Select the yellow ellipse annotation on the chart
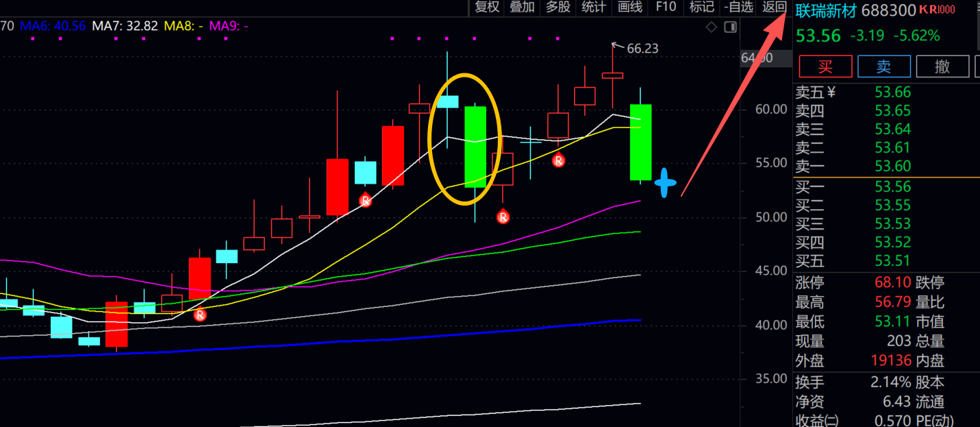Screen dimensions: 980x427 click(429, 137)
